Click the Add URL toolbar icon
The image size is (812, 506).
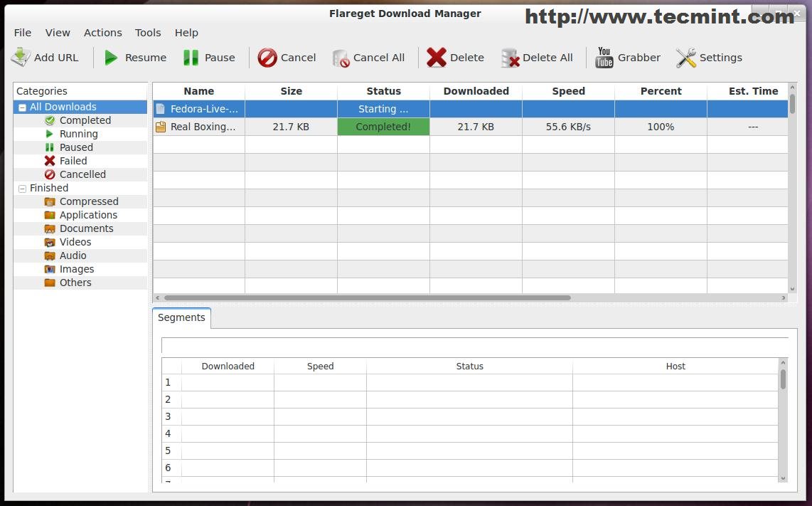[21, 57]
